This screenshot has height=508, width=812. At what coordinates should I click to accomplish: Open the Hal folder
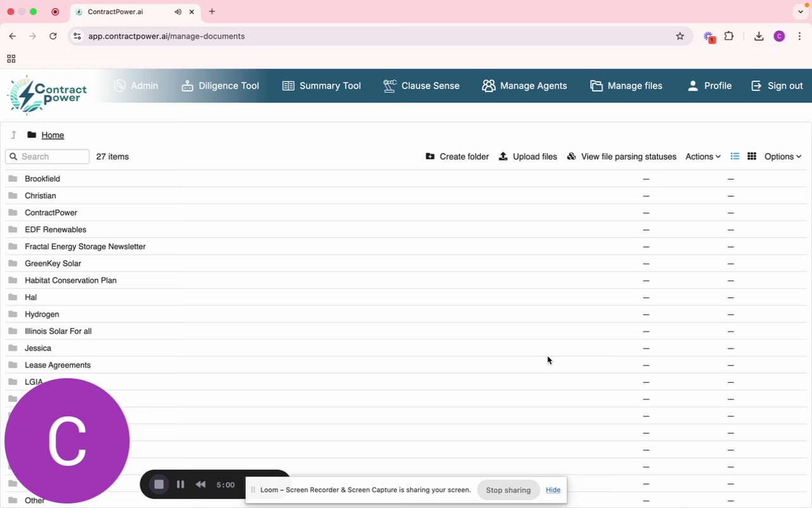point(30,297)
